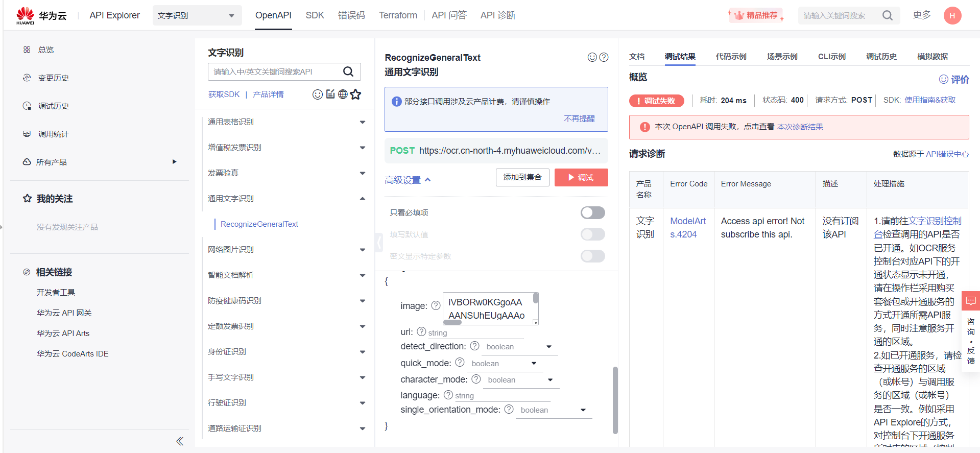Switch to the Terraform tab
The width and height of the screenshot is (980, 453).
click(x=398, y=15)
